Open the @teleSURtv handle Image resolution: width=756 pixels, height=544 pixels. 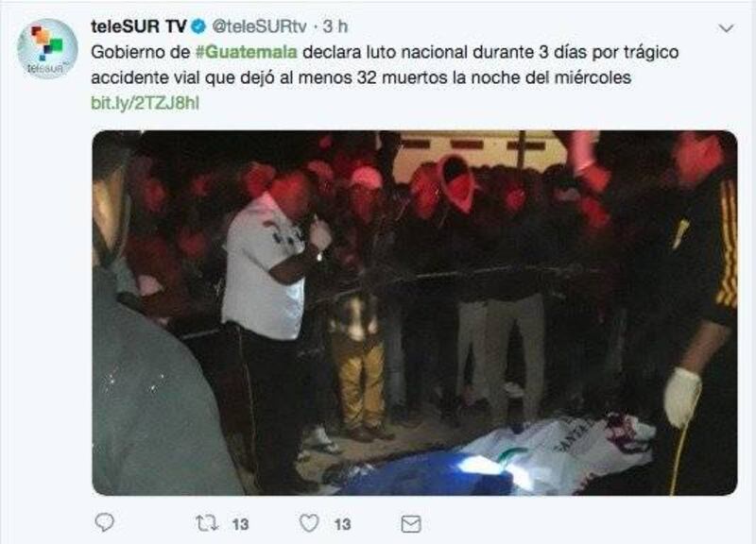tap(259, 26)
